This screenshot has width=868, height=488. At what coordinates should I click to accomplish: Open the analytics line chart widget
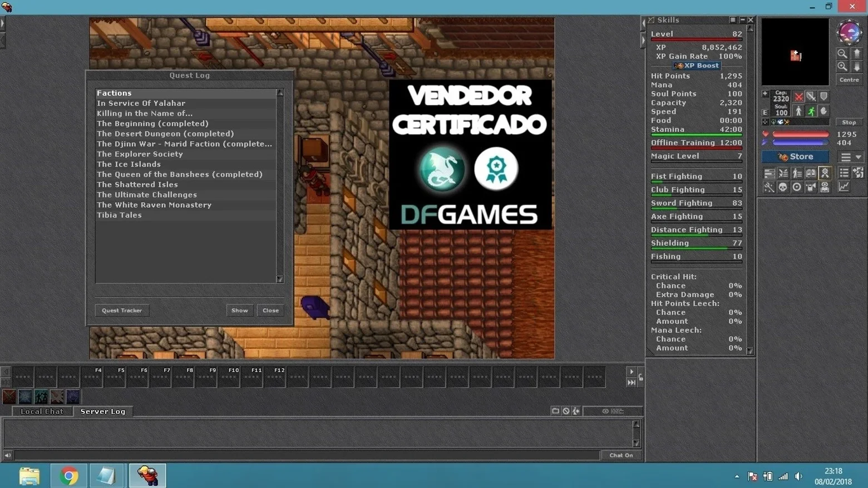(844, 188)
